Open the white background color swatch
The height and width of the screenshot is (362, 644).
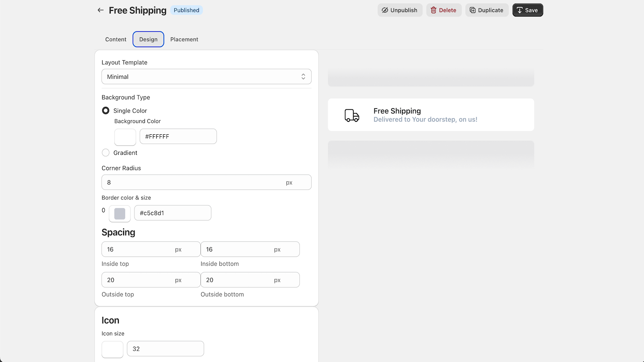click(x=125, y=137)
